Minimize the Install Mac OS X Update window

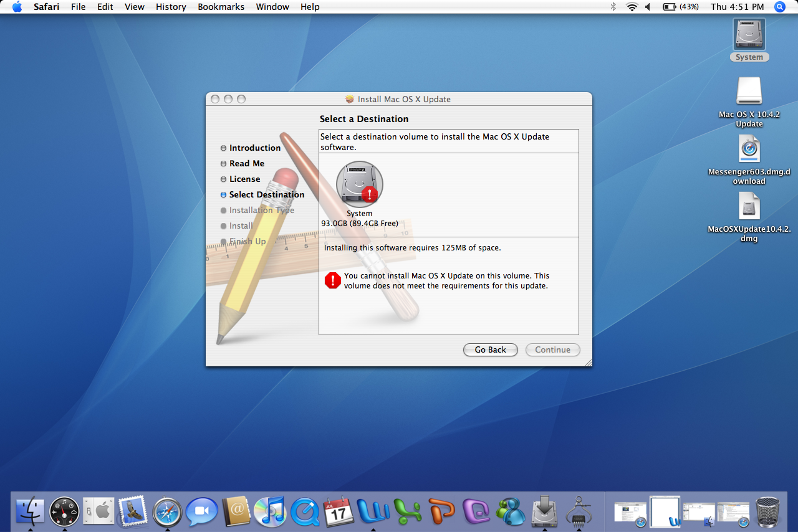[228, 99]
